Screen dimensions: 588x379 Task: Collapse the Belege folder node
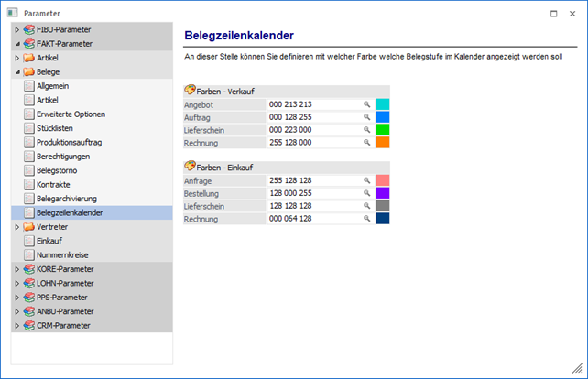click(16, 71)
